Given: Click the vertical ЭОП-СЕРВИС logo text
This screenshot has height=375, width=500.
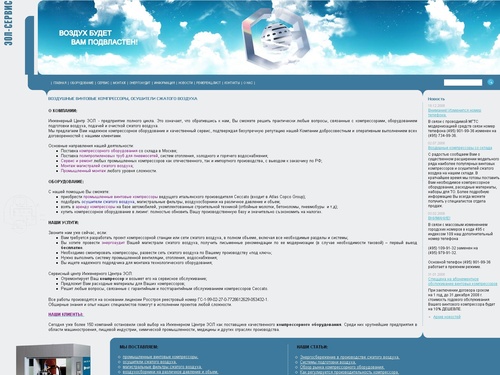Looking at the screenshot, I should click(8, 23).
